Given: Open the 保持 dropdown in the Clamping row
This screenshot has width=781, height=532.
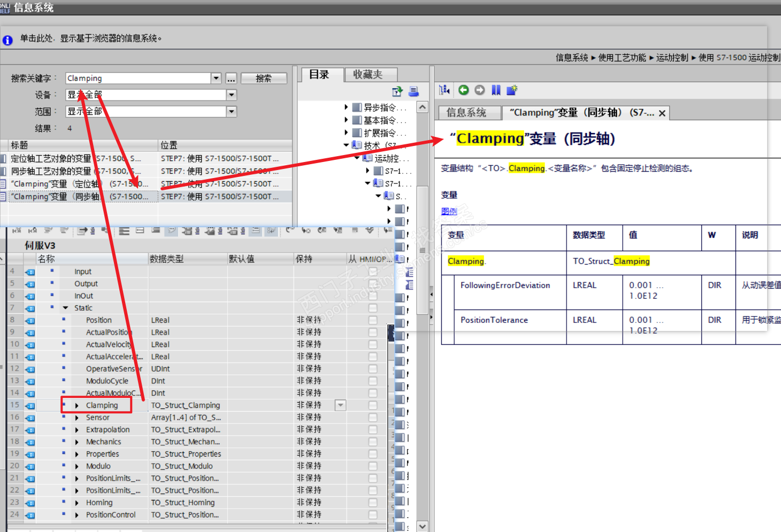Looking at the screenshot, I should point(340,405).
